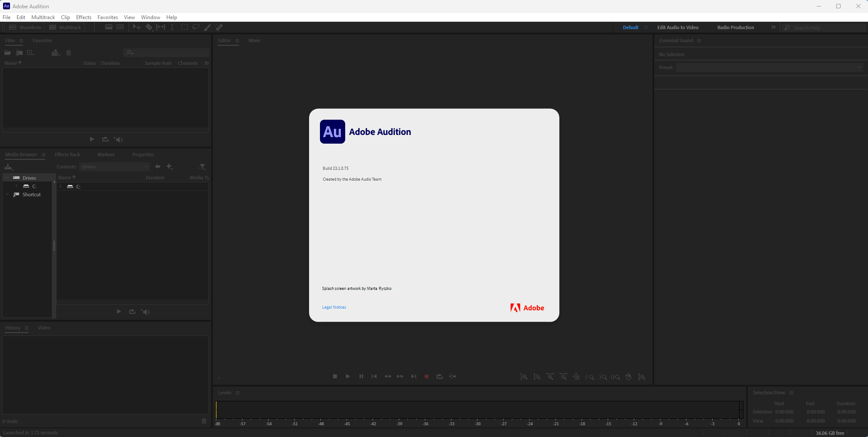
Task: Click Zoom Out Full icon
Action: click(576, 377)
